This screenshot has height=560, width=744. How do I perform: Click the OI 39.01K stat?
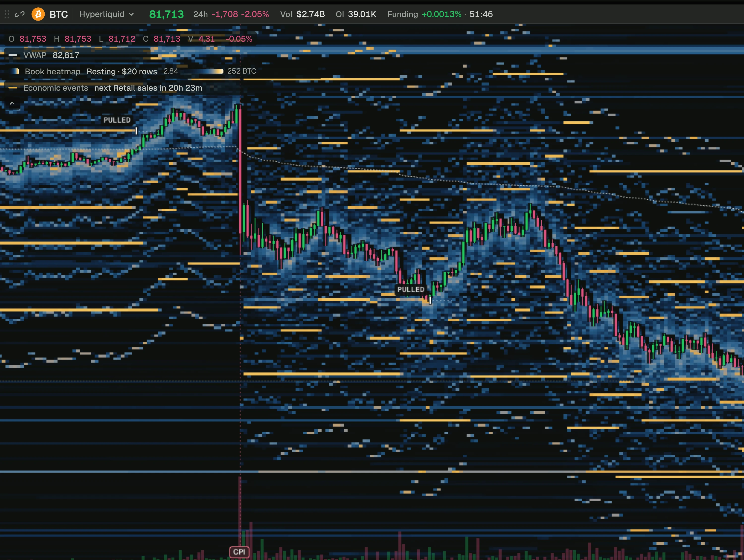[356, 14]
